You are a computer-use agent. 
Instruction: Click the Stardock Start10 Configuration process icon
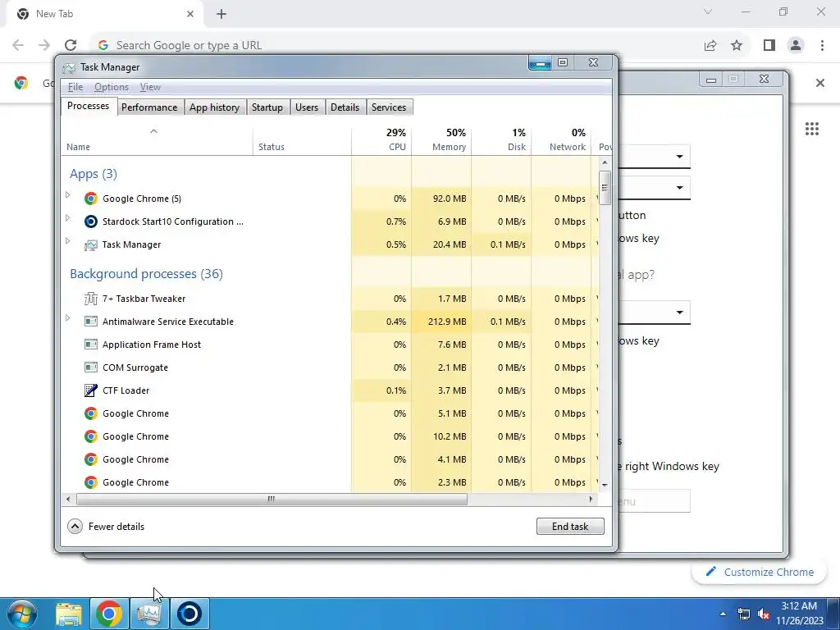[x=90, y=221]
